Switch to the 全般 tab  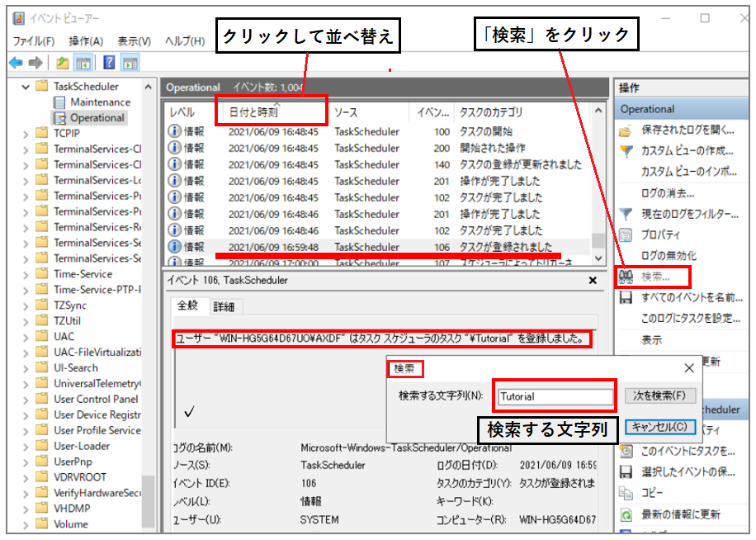[188, 306]
